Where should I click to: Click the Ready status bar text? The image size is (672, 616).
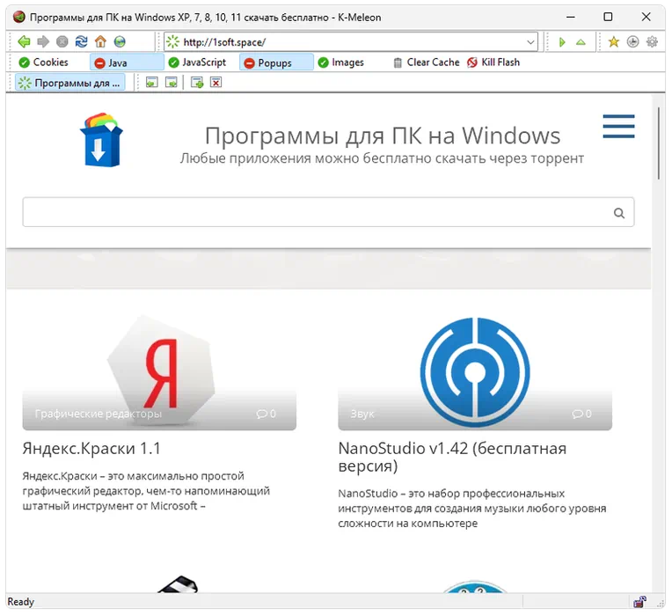point(20,602)
